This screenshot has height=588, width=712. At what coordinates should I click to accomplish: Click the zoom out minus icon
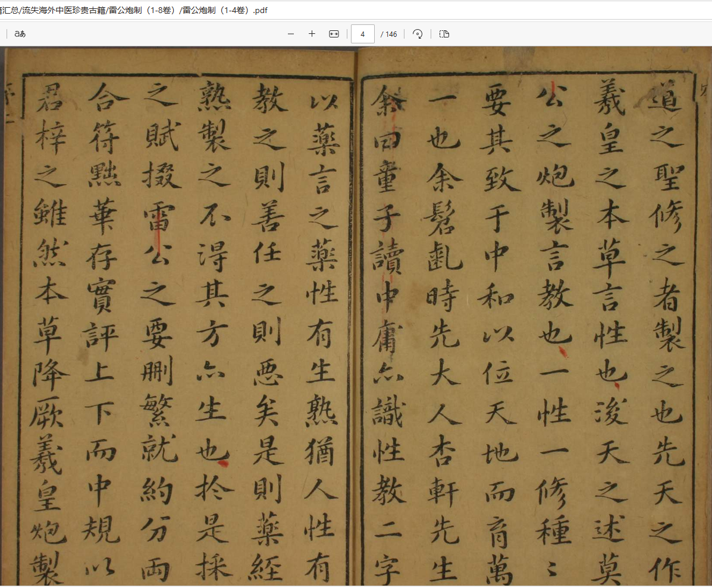click(x=291, y=34)
